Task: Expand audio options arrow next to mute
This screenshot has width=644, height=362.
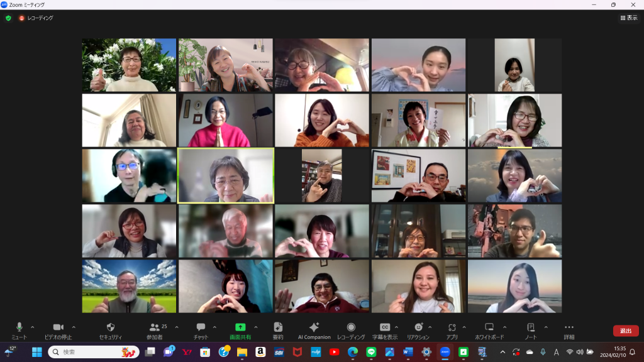Action: pyautogui.click(x=33, y=327)
